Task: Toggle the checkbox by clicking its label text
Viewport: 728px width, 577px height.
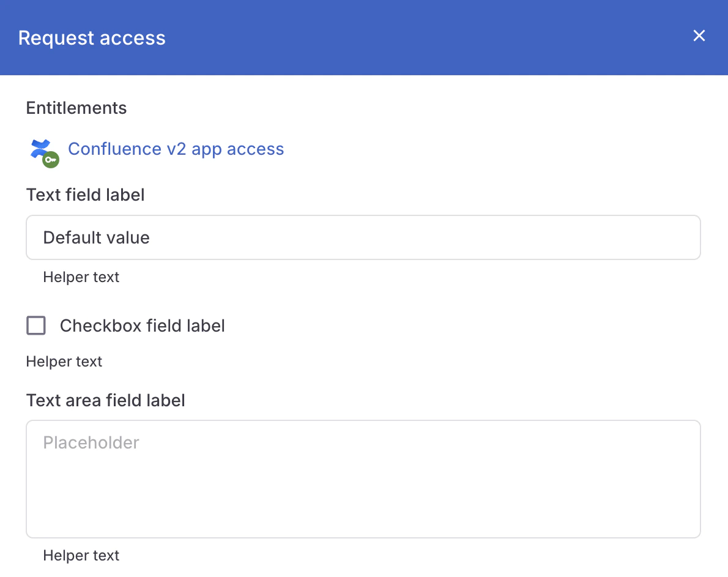Action: (142, 326)
